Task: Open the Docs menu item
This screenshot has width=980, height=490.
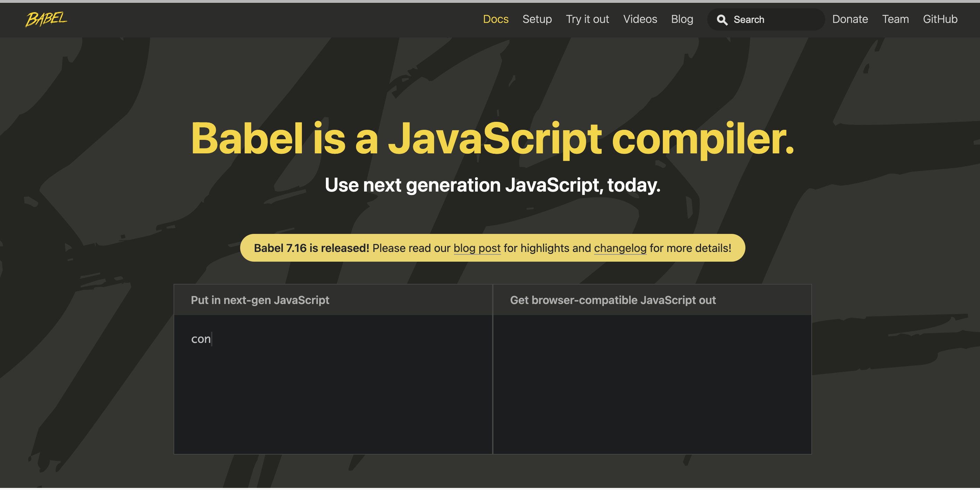Action: (x=495, y=19)
